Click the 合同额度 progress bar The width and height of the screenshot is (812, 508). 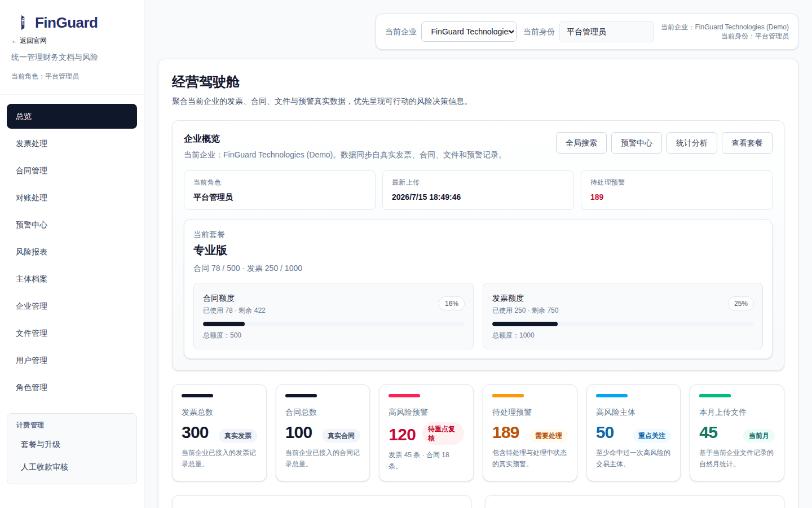coord(333,324)
